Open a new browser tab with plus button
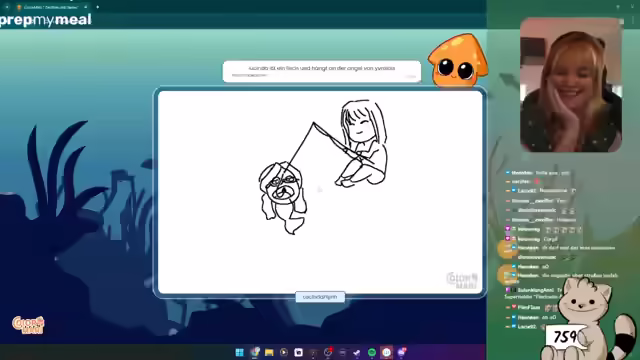Viewport: 640px width, 360px height. coord(97,7)
